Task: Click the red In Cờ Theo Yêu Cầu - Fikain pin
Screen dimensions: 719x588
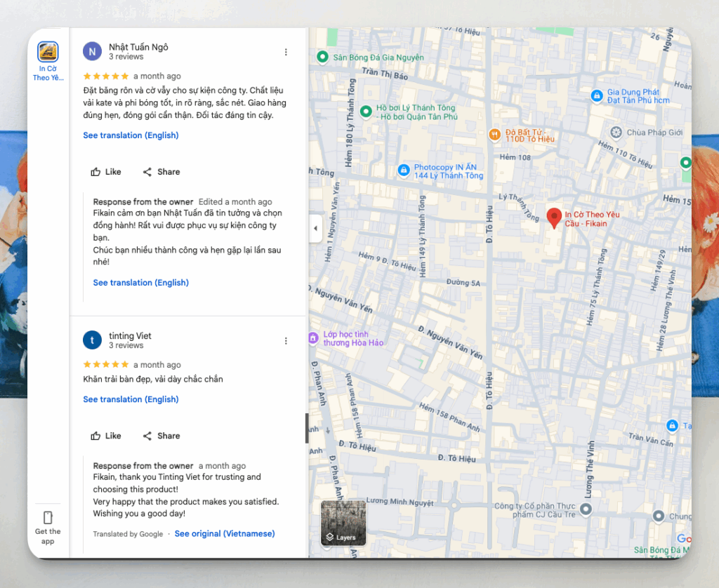Action: 554,218
